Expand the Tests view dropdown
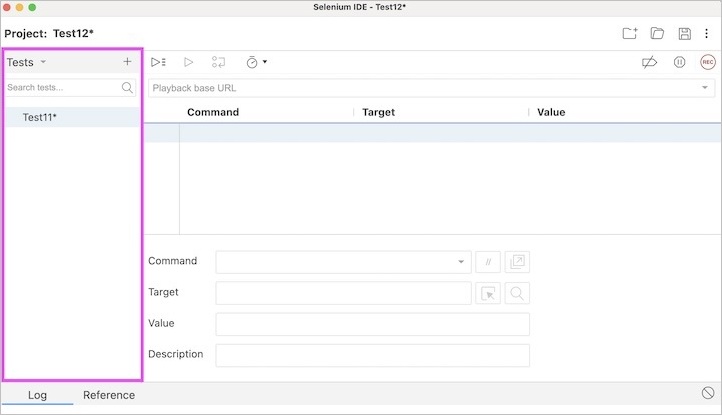Image resolution: width=722 pixels, height=415 pixels. [x=43, y=62]
